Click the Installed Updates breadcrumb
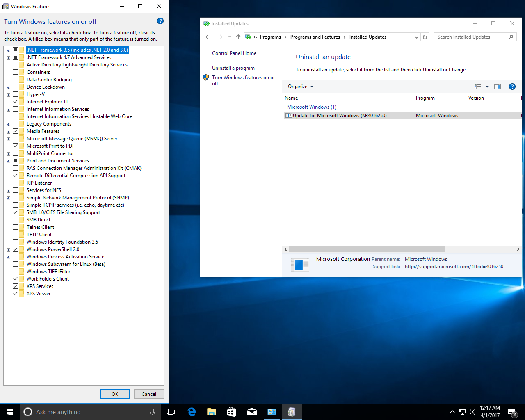525x420 pixels. (x=368, y=37)
